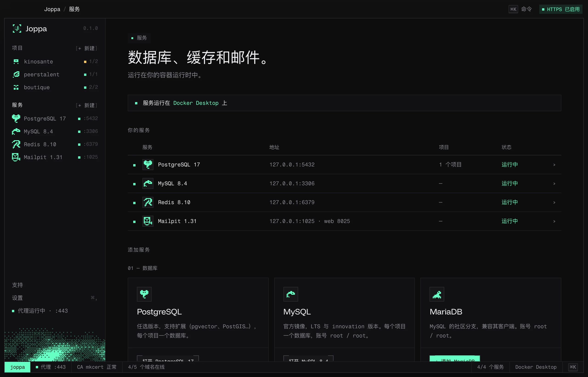Image resolution: width=588 pixels, height=377 pixels.
Task: Click Docker Desktop in the status bar
Action: coord(536,367)
